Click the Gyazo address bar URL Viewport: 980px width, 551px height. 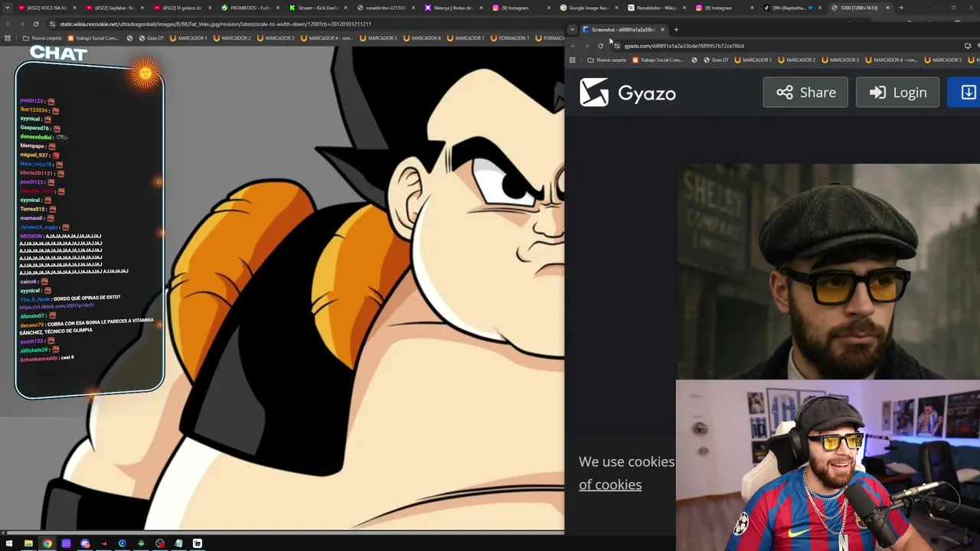tap(684, 46)
